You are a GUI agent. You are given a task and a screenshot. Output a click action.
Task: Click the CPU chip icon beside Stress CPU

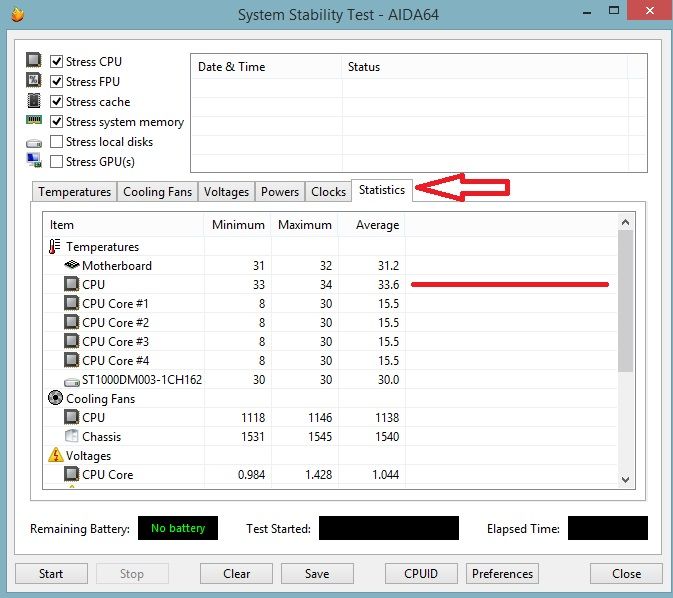(34, 60)
